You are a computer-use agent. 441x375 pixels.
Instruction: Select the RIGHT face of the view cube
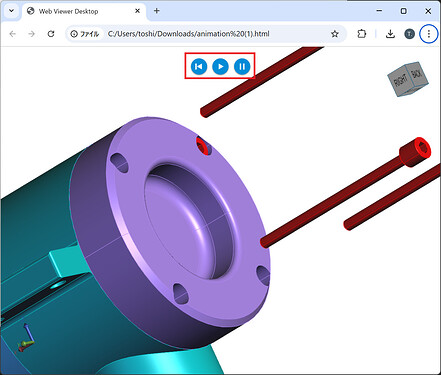pos(400,81)
